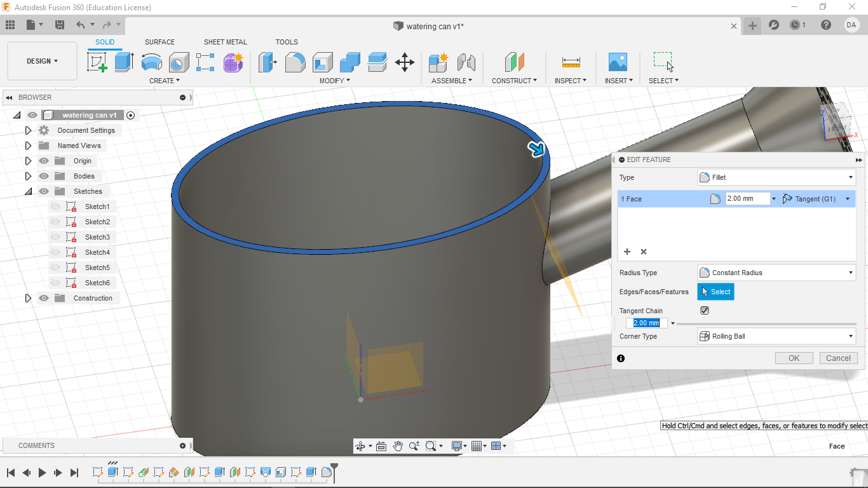Show Sketch1 using its eye icon

[x=55, y=207]
